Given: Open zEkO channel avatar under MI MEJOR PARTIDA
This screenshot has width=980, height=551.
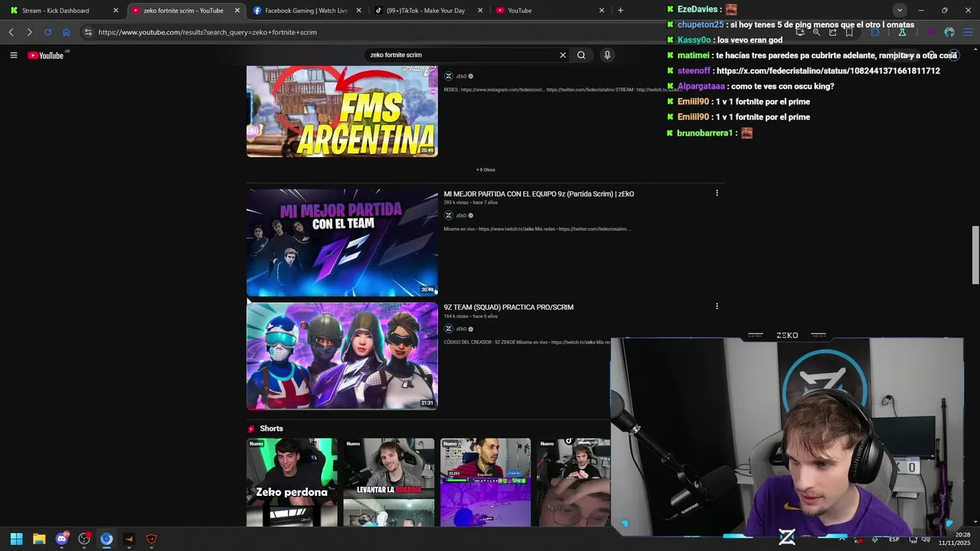Looking at the screenshot, I should pos(449,215).
